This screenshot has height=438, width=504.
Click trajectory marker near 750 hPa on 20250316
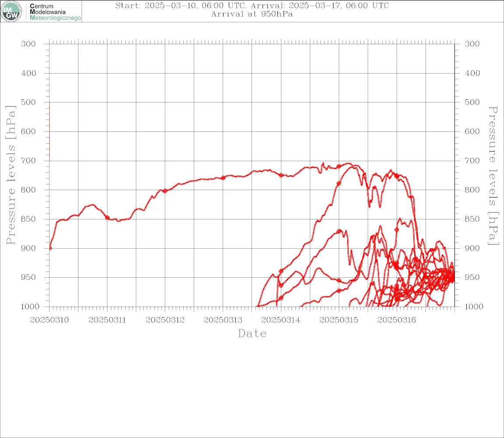point(397,176)
